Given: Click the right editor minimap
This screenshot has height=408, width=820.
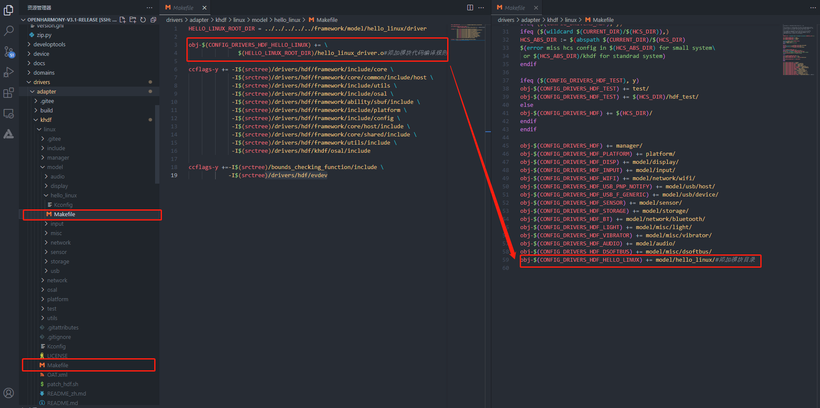Looking at the screenshot, I should point(798,50).
